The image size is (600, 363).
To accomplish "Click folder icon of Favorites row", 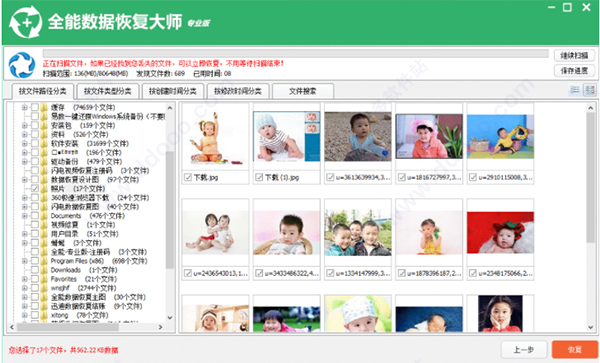I will point(44,279).
